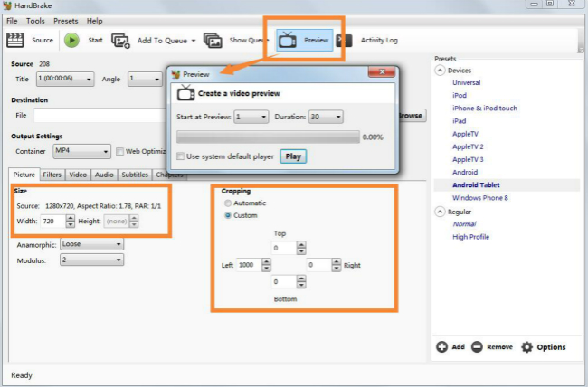
Task: Select the Universal preset
Action: click(466, 83)
